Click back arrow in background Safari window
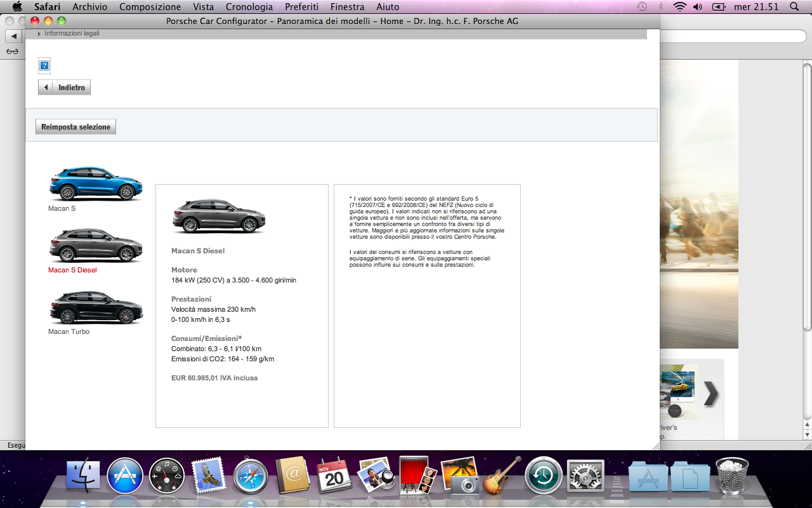Image resolution: width=812 pixels, height=508 pixels. coord(14,36)
